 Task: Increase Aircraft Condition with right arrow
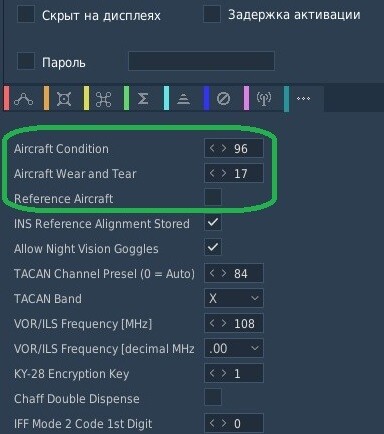(x=224, y=148)
